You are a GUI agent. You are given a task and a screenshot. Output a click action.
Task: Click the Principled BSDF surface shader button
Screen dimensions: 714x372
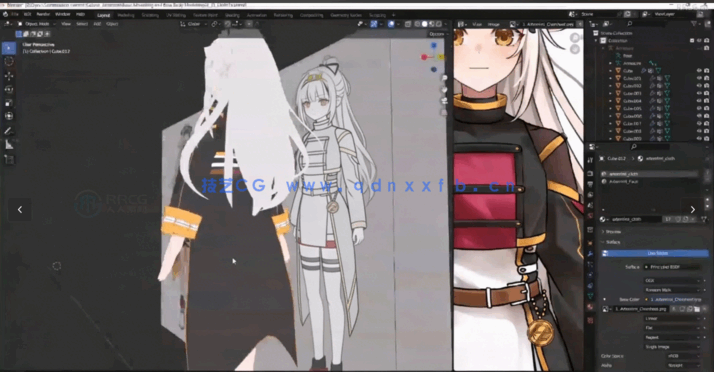click(672, 267)
